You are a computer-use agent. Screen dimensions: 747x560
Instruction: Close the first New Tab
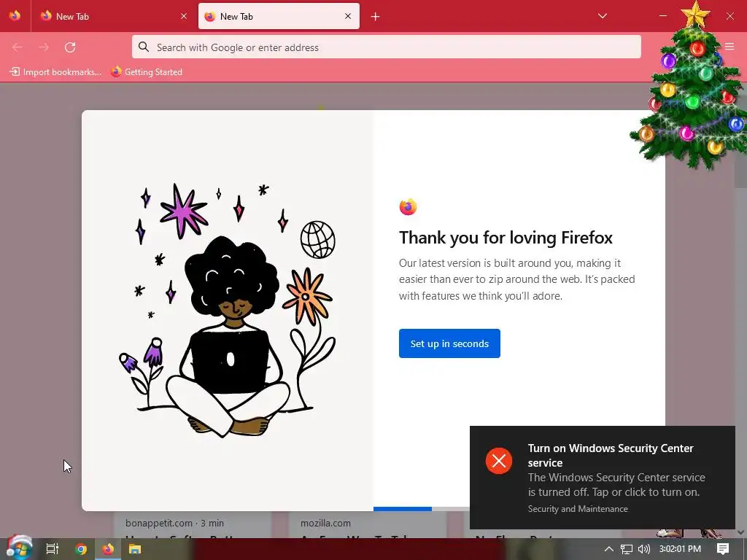[184, 16]
